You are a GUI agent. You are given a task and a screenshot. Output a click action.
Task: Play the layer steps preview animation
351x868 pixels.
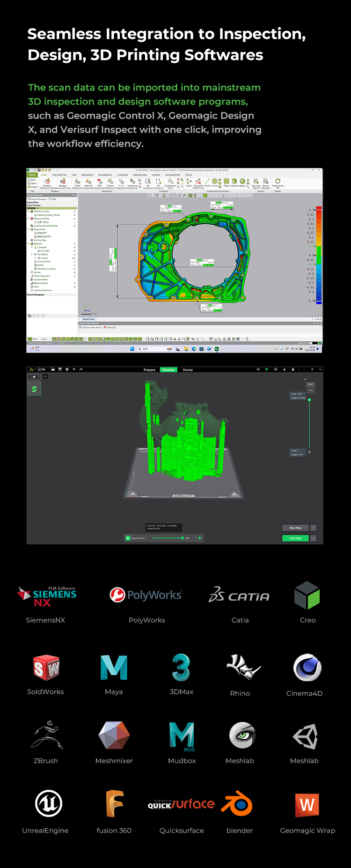[x=128, y=538]
